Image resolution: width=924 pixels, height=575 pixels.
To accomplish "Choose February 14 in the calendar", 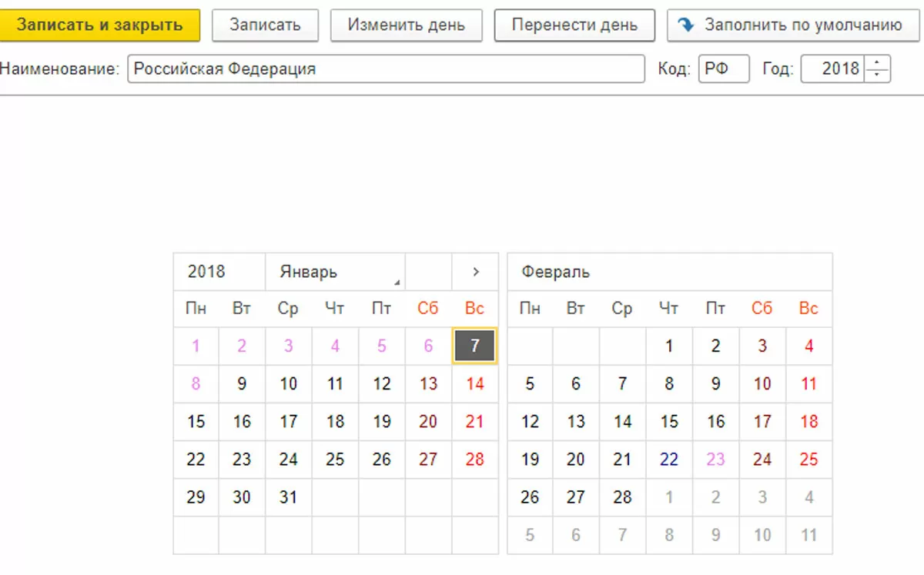I will [x=622, y=422].
